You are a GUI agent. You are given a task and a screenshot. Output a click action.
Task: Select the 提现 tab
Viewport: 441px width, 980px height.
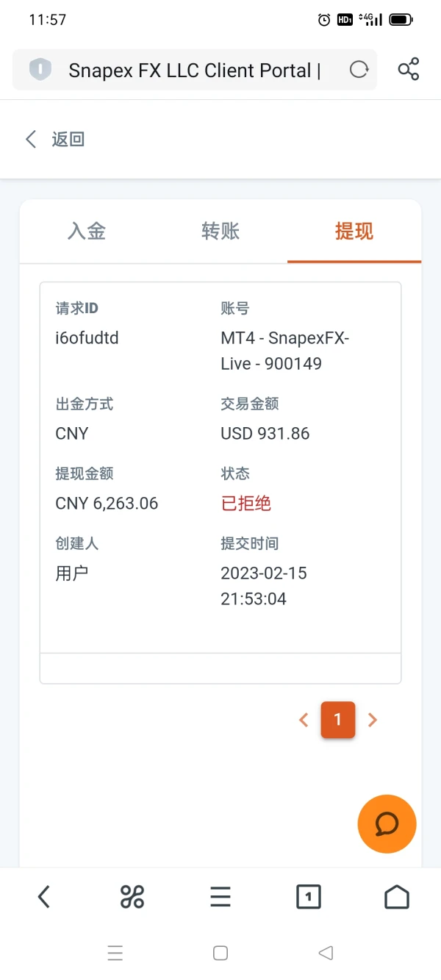coord(354,232)
